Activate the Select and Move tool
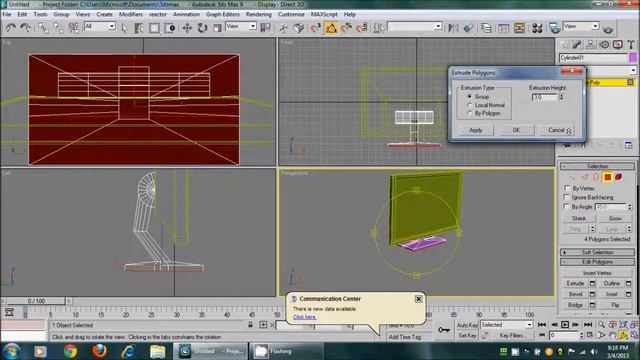Screen dimensions: 640x360 (187, 28)
